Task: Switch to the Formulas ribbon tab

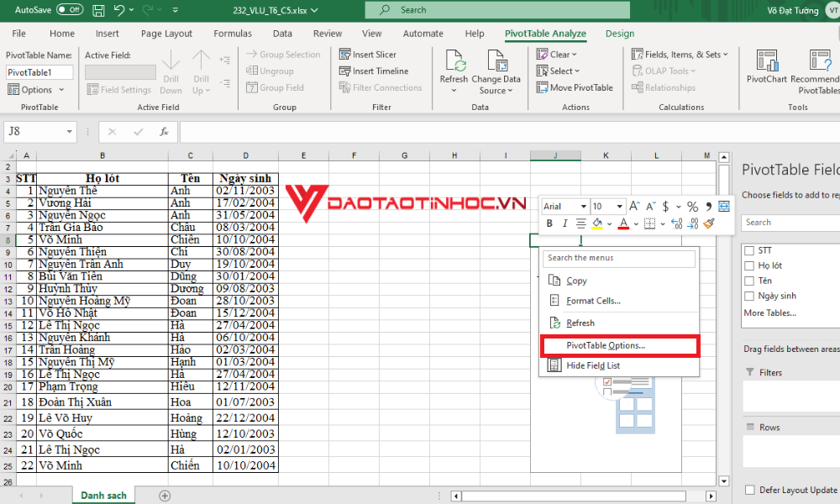Action: click(x=233, y=34)
